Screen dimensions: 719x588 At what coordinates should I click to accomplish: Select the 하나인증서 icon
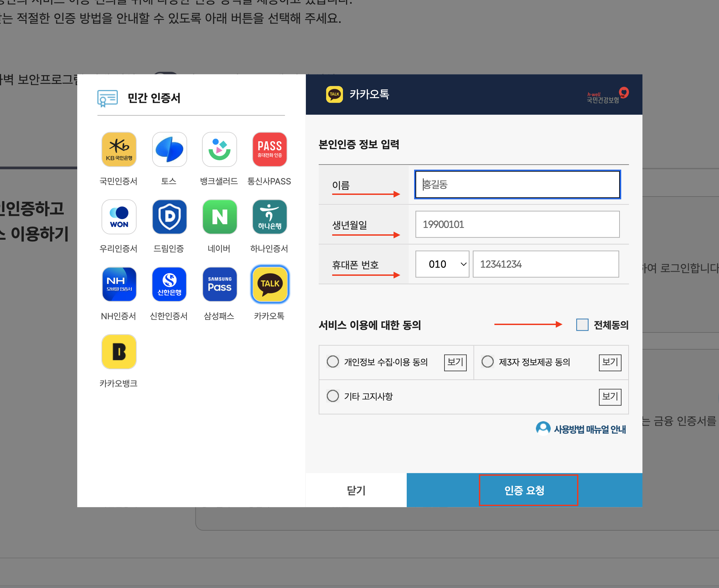click(x=269, y=217)
